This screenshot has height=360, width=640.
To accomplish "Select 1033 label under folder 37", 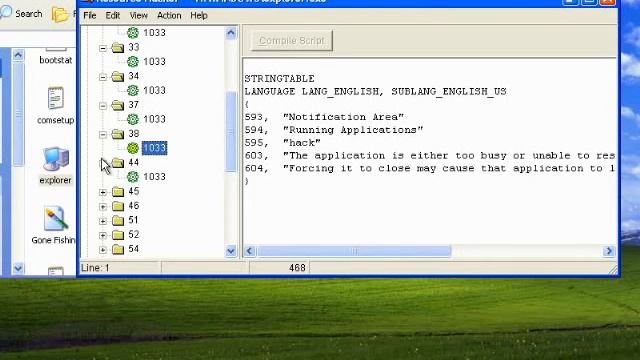I will (x=154, y=119).
